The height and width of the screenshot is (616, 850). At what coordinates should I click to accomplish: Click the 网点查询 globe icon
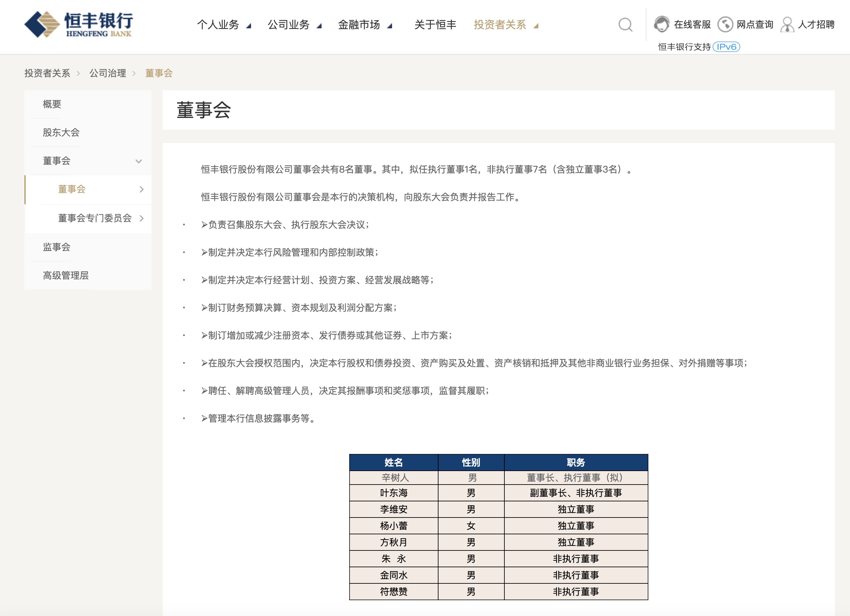point(725,25)
